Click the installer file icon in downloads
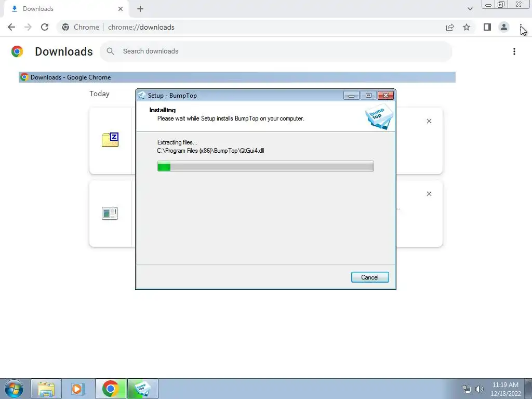 pyautogui.click(x=110, y=214)
